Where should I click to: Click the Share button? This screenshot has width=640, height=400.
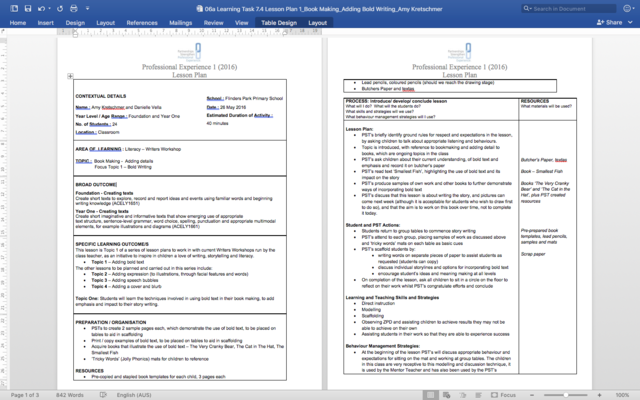609,22
